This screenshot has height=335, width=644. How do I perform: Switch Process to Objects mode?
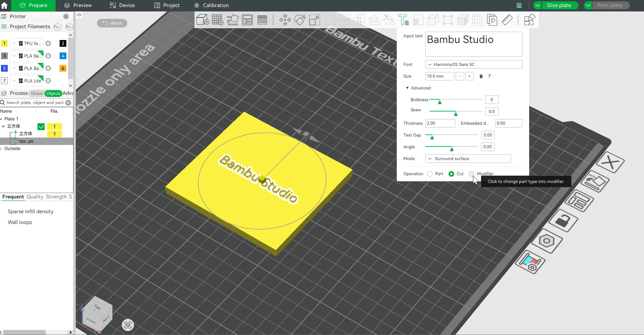click(54, 94)
